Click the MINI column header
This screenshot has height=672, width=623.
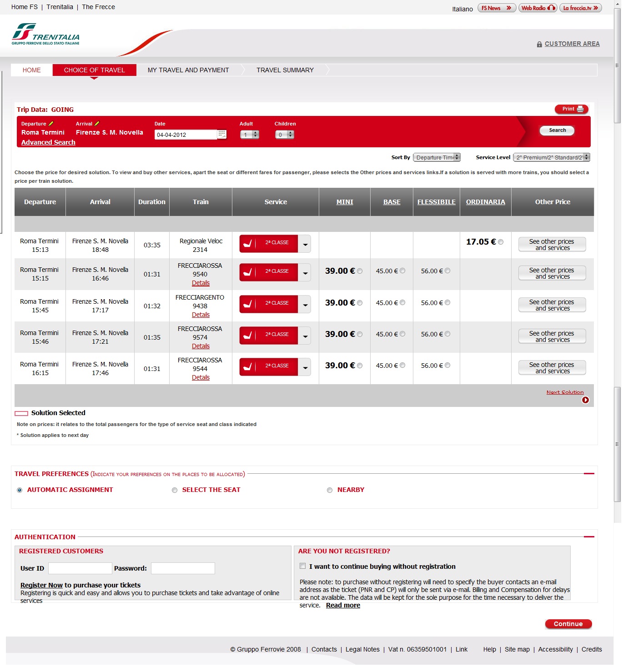(x=345, y=202)
